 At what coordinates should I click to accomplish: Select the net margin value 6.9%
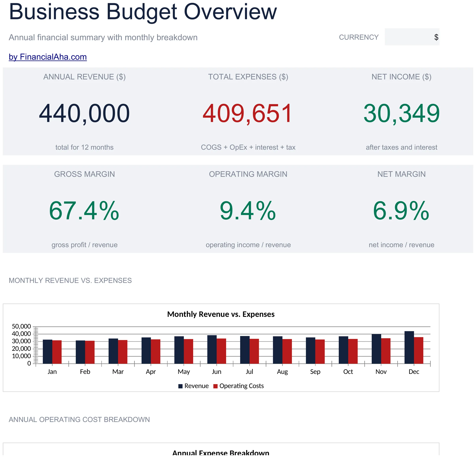point(401,211)
